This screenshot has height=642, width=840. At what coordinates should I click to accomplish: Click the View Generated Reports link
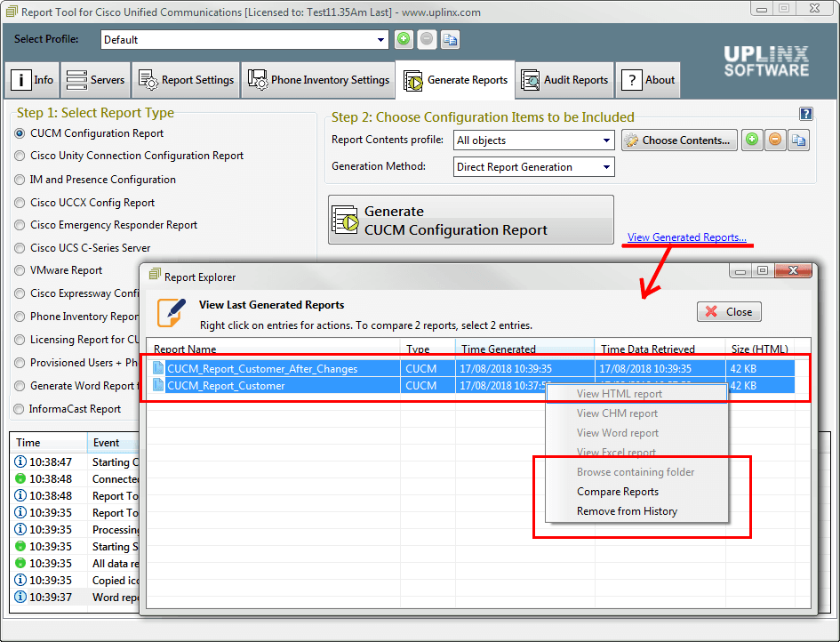[686, 237]
